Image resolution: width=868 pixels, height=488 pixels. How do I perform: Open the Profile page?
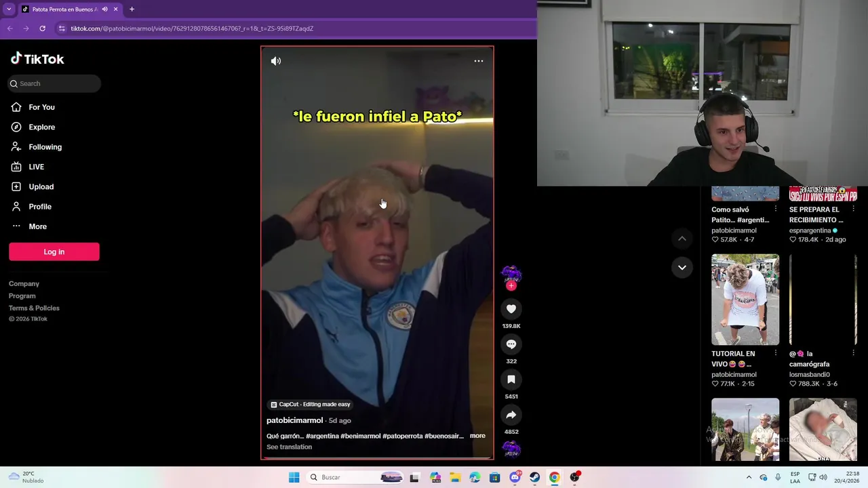tap(39, 207)
